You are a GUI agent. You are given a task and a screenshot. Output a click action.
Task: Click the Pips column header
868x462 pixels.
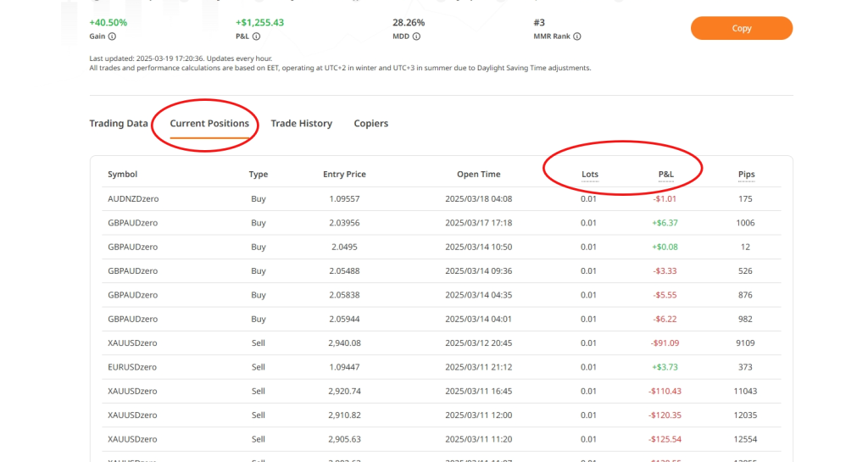click(746, 175)
